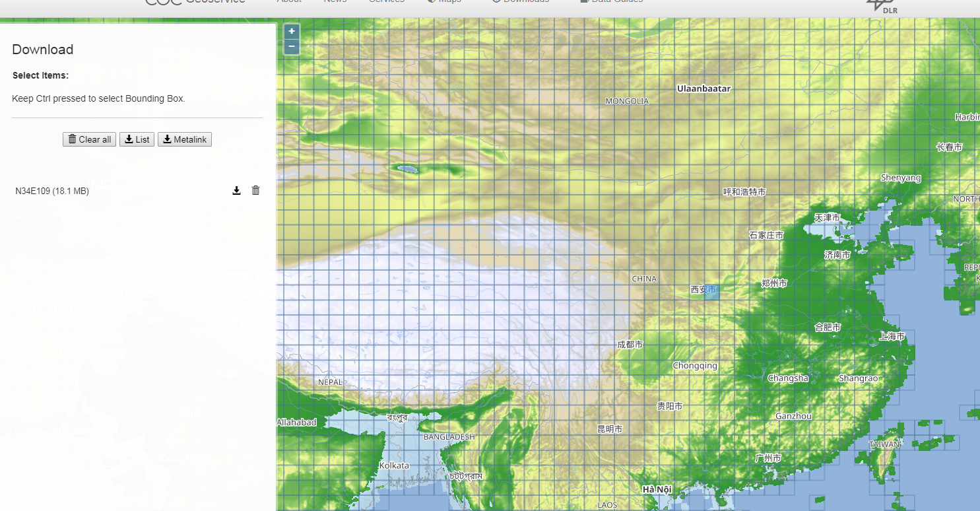Screen dimensions: 980x511
Task: Select the News menu item
Action: [x=335, y=2]
